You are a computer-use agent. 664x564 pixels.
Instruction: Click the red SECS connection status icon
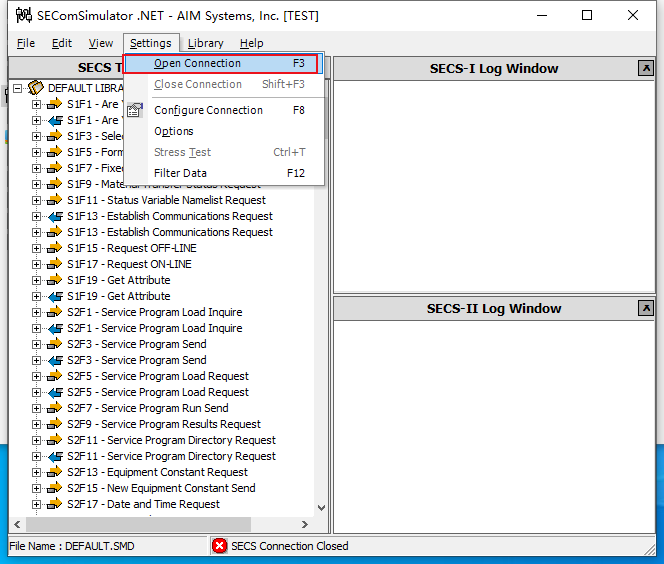(219, 546)
